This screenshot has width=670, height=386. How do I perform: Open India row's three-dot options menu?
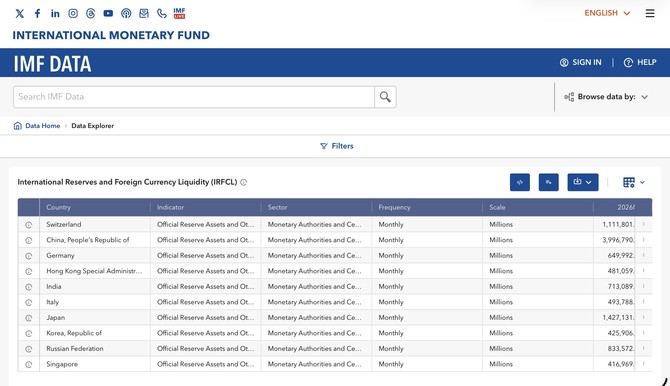click(644, 286)
